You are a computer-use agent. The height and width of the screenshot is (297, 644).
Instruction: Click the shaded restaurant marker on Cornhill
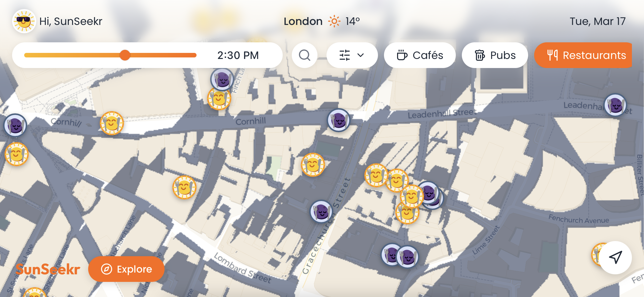339,120
